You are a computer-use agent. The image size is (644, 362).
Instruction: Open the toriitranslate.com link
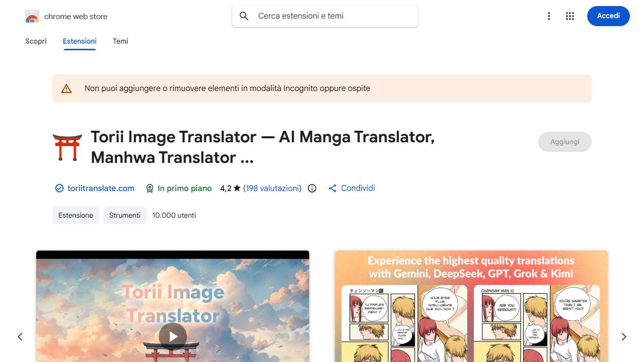coord(101,189)
